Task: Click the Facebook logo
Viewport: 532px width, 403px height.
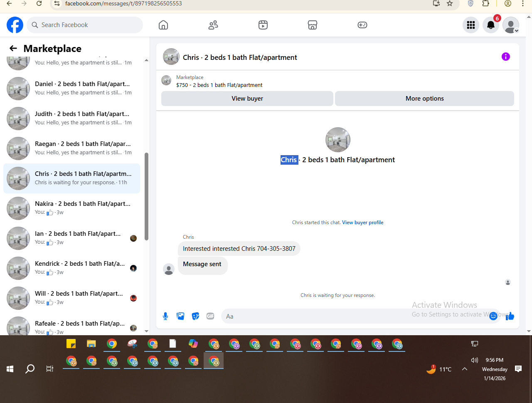Action: (x=15, y=25)
